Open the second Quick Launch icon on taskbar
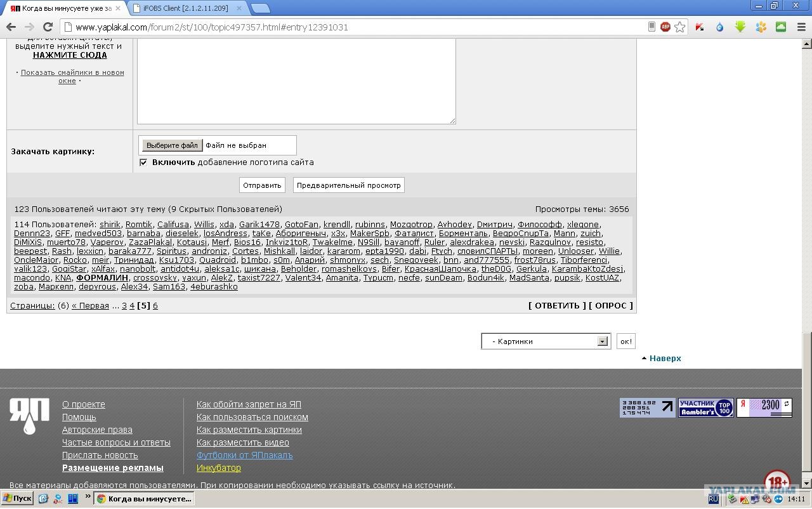Viewport: 812px width, 509px height. pyautogui.click(x=57, y=499)
